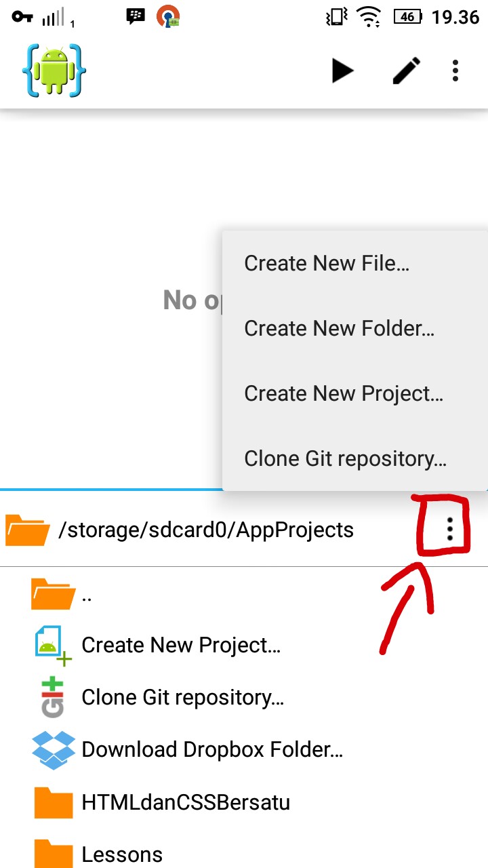Run the project with the play icon

pyautogui.click(x=343, y=71)
